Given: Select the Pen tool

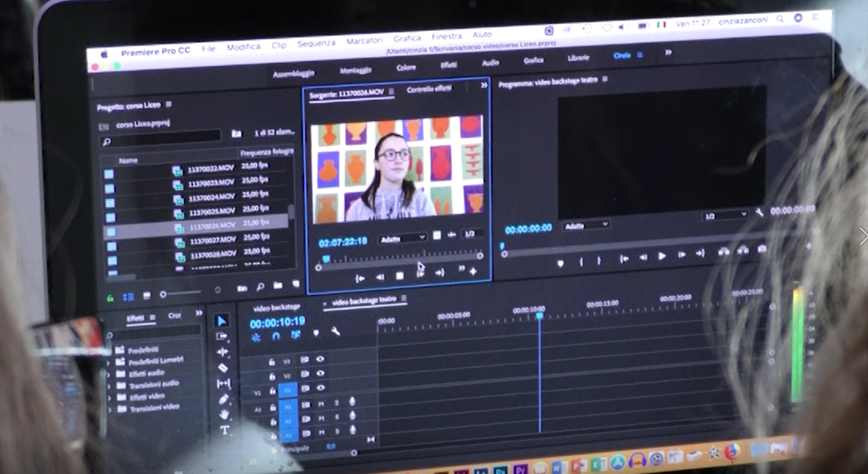Looking at the screenshot, I should coord(224,398).
